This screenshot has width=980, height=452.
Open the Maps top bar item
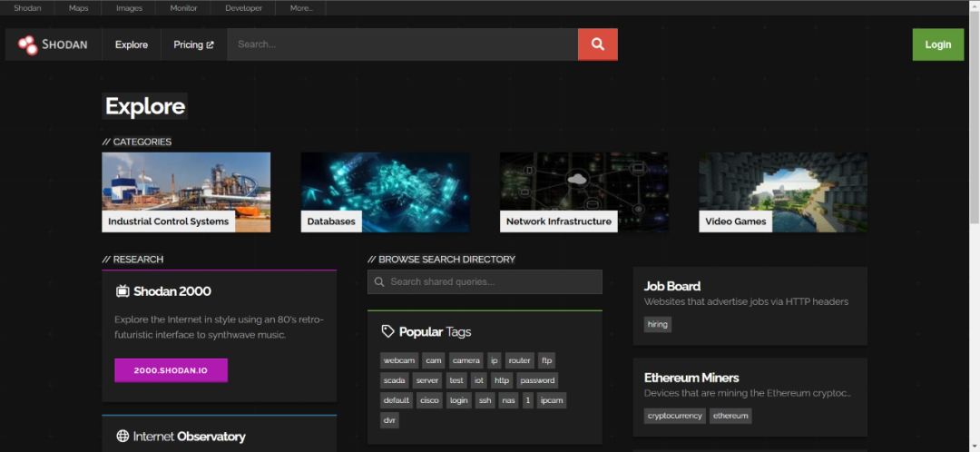point(79,8)
